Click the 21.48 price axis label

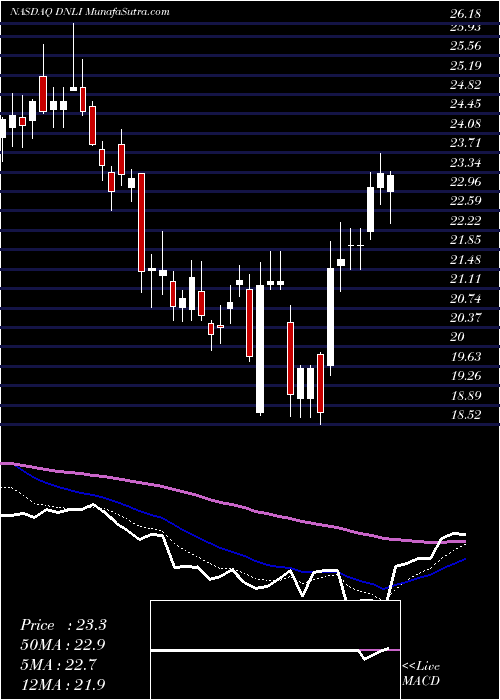[x=466, y=259]
